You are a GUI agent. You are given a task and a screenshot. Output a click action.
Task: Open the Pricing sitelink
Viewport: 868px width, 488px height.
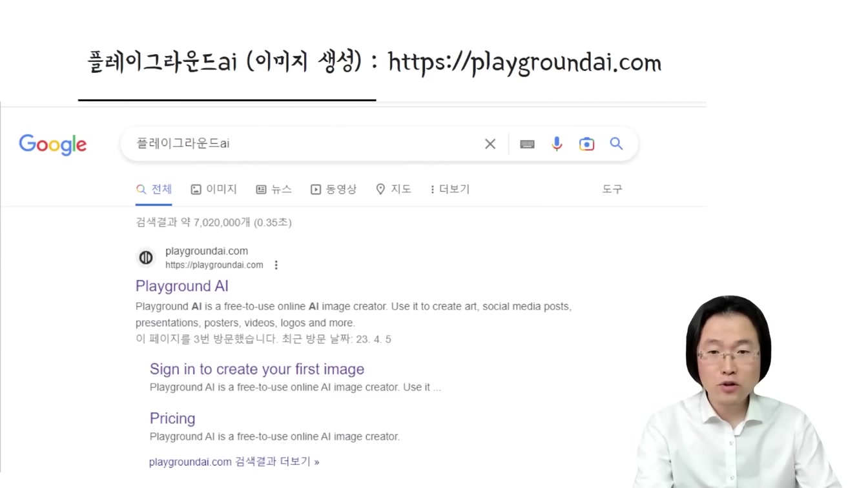coord(172,418)
